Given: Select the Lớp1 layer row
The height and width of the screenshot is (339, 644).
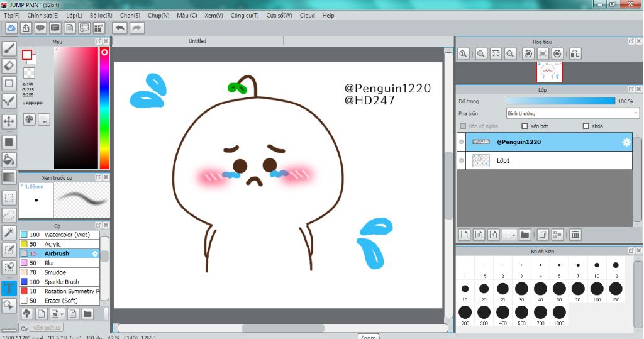Looking at the screenshot, I should click(545, 160).
